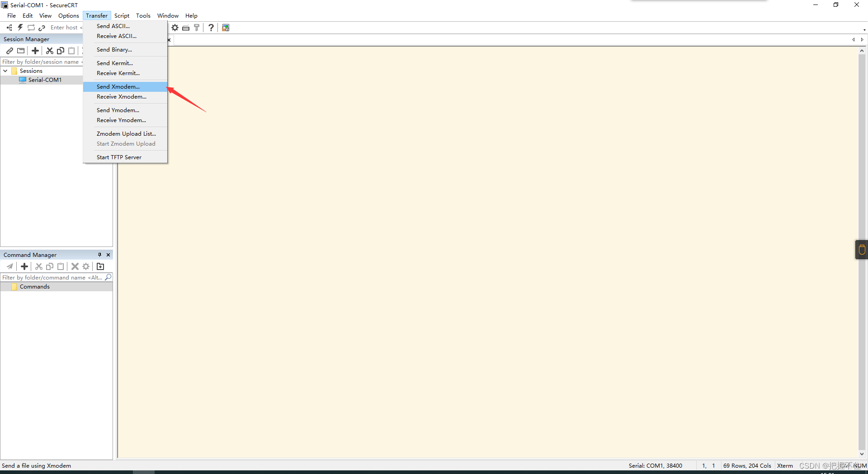Click the Reconnect arrows toolbar icon
868x474 pixels.
[31, 28]
